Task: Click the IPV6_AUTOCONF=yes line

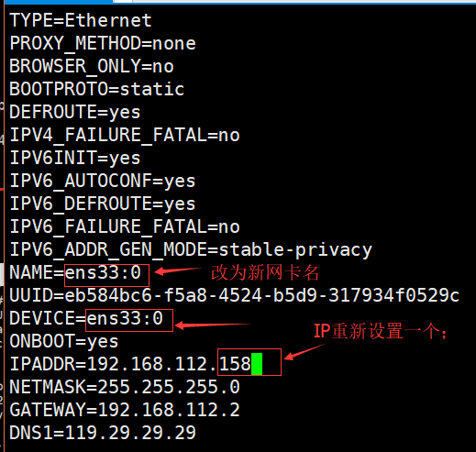Action: 103,181
